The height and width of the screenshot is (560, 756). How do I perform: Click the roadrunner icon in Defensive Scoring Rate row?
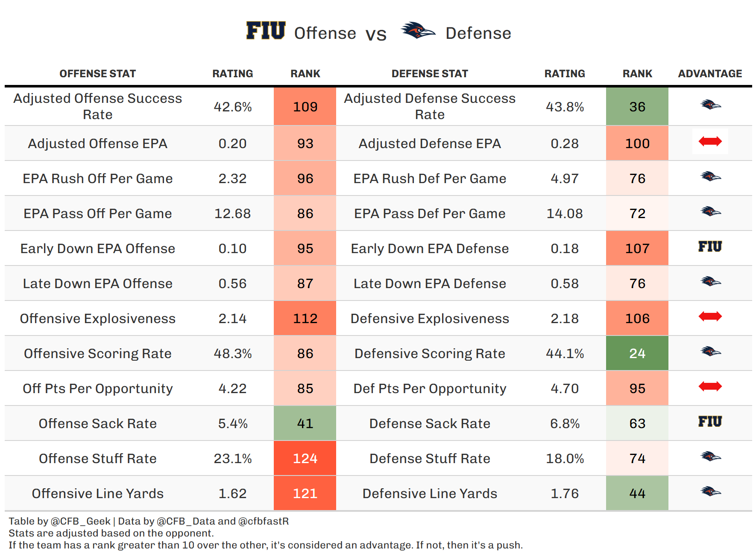[710, 352]
